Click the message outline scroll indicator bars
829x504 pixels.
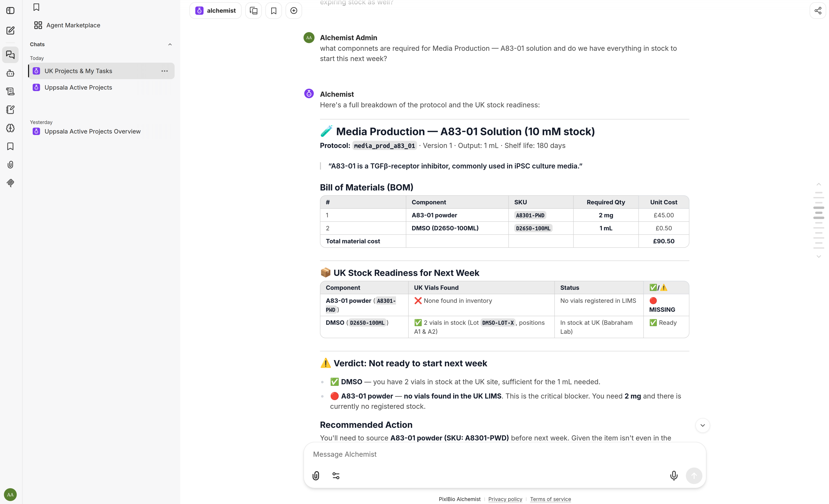coord(819,220)
